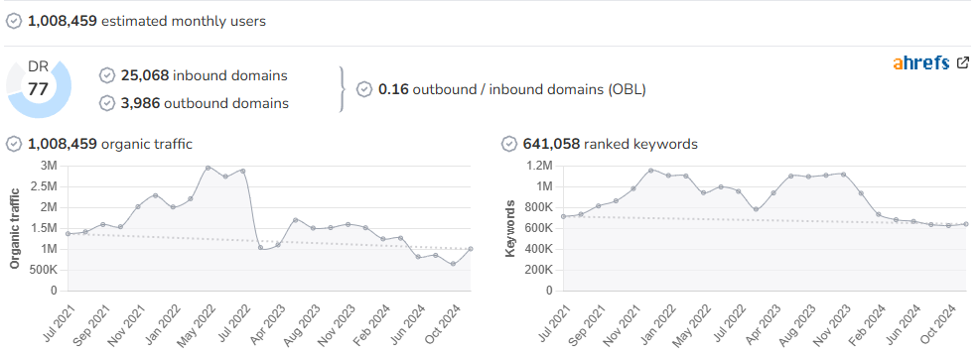Click the highest peak point on organic traffic chart
Image resolution: width=980 pixels, height=358 pixels.
[209, 168]
